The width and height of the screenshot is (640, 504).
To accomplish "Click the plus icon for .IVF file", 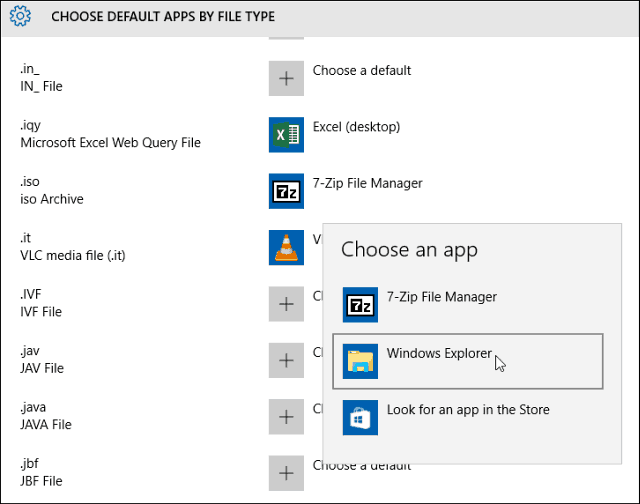I will click(x=286, y=304).
